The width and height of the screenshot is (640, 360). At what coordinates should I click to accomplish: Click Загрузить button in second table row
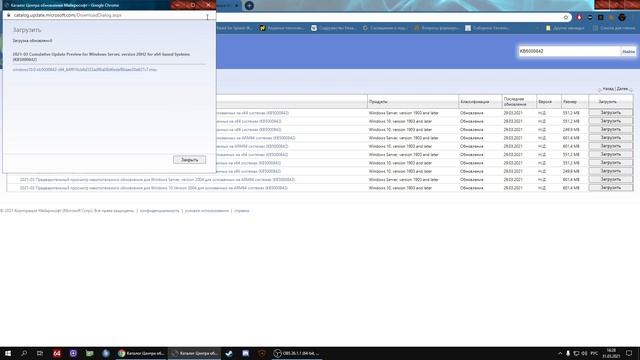tap(611, 121)
